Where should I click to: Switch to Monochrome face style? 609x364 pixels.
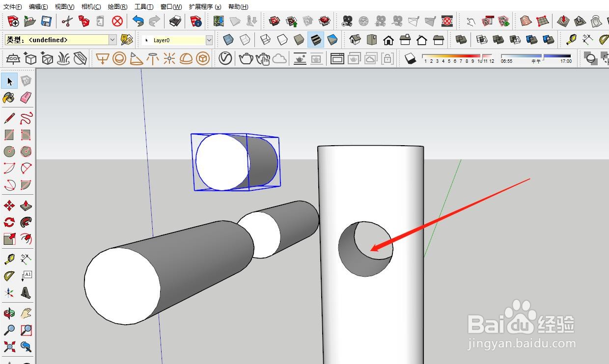[x=332, y=40]
